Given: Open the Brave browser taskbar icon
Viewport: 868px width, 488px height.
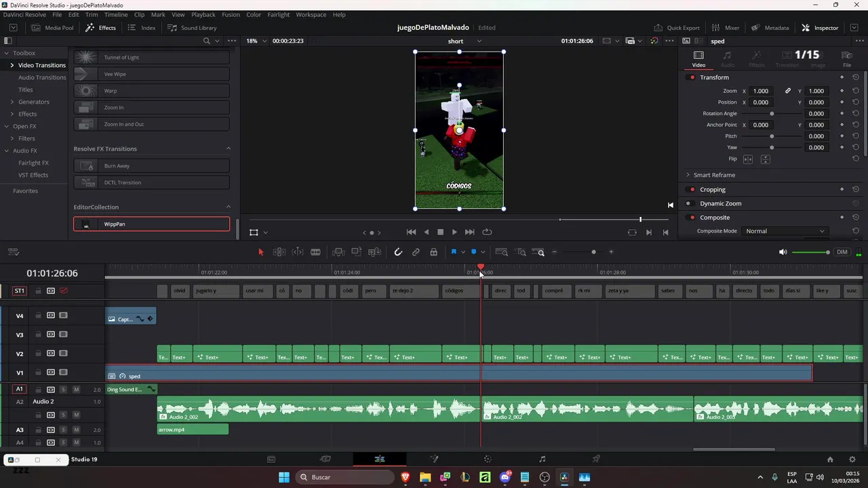Looking at the screenshot, I should click(406, 477).
